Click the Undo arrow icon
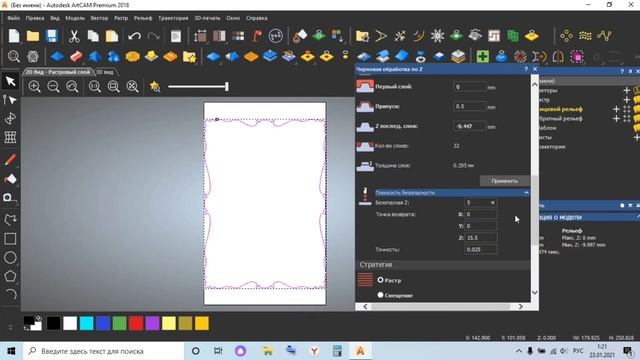Screen dimensions: 640x360 point(134,36)
